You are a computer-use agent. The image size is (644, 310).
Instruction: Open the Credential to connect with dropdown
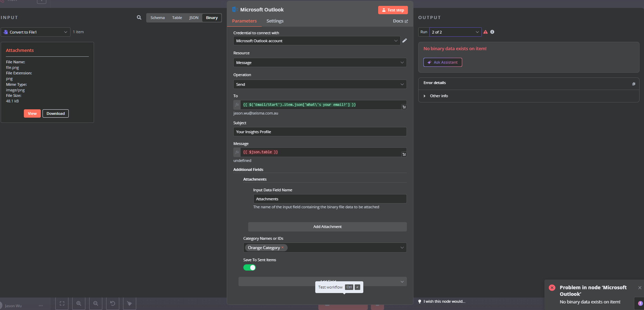coord(317,41)
